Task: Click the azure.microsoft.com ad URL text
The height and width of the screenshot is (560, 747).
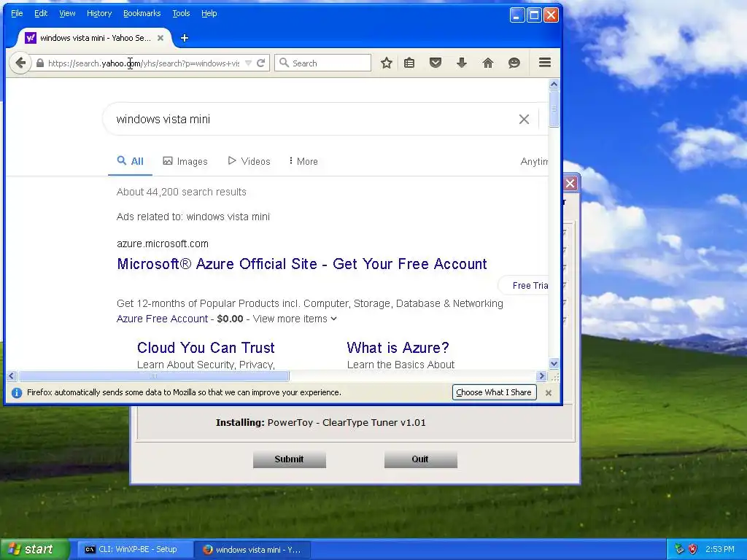Action: tap(163, 244)
